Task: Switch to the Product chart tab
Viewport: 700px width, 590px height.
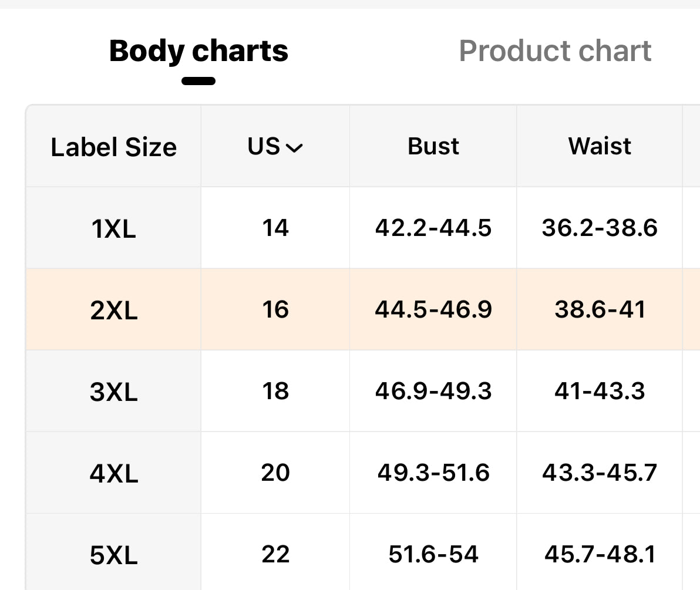Action: click(x=555, y=51)
